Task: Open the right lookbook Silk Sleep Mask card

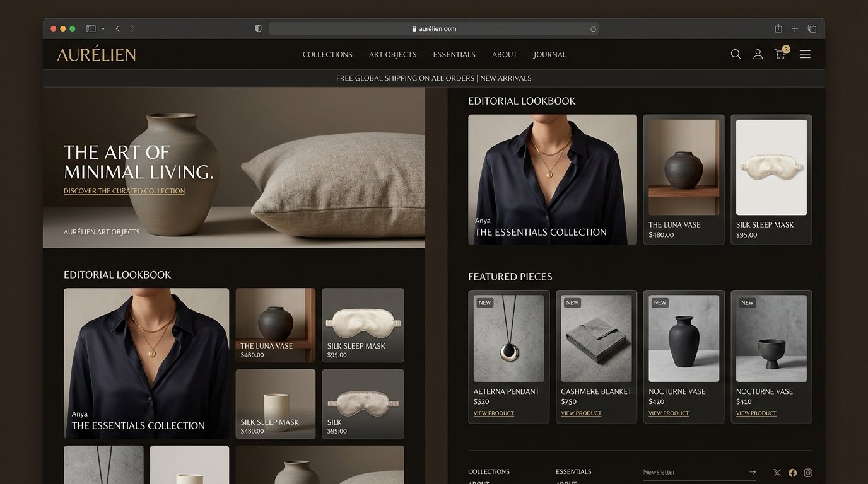Action: (771, 180)
